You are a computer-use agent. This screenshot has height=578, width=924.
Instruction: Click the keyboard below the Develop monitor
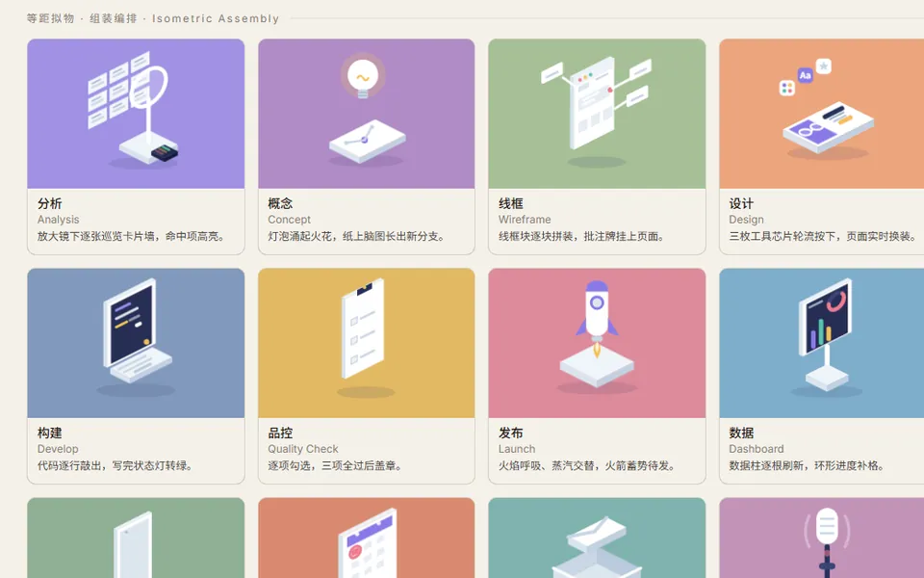click(141, 365)
